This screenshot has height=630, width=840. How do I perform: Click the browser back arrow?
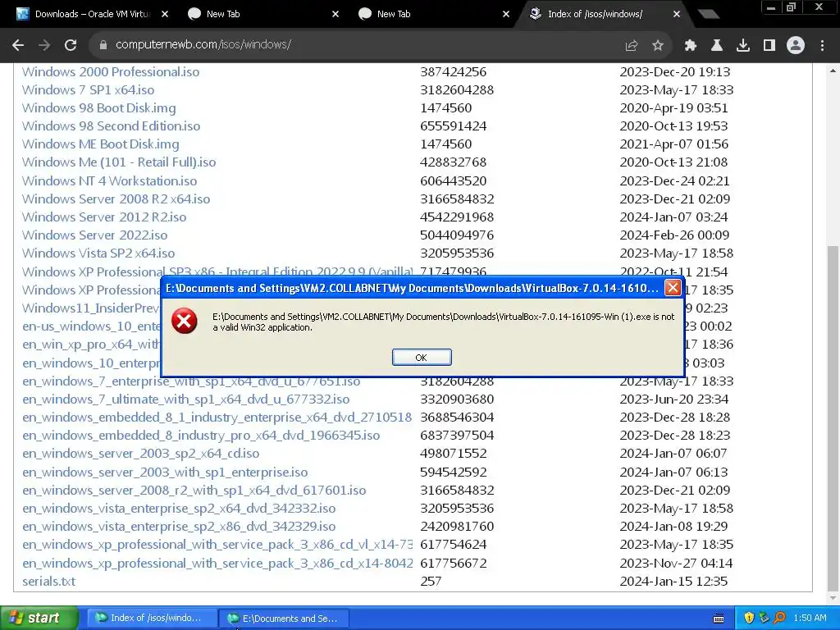click(18, 45)
